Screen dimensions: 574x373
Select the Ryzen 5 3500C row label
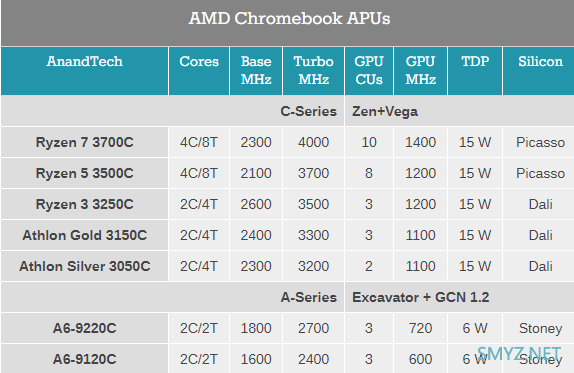pyautogui.click(x=85, y=173)
